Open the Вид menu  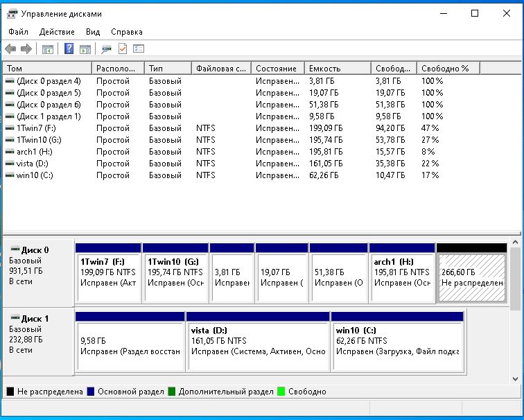(93, 32)
